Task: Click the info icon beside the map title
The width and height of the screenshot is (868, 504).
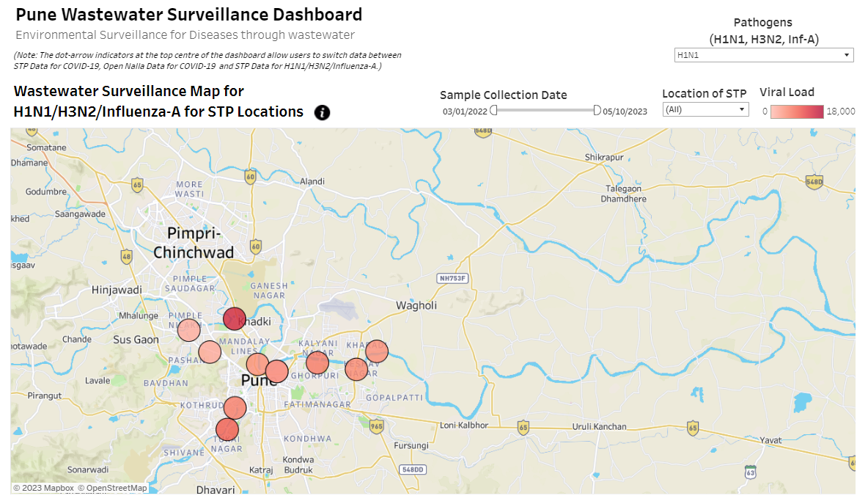Action: pyautogui.click(x=322, y=112)
